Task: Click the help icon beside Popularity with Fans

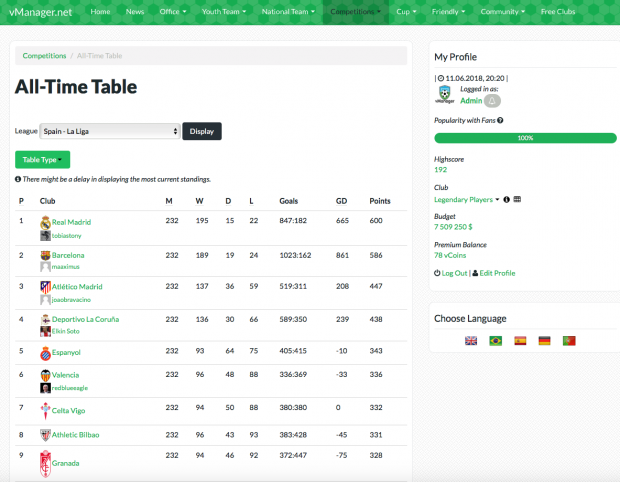Action: coord(500,120)
